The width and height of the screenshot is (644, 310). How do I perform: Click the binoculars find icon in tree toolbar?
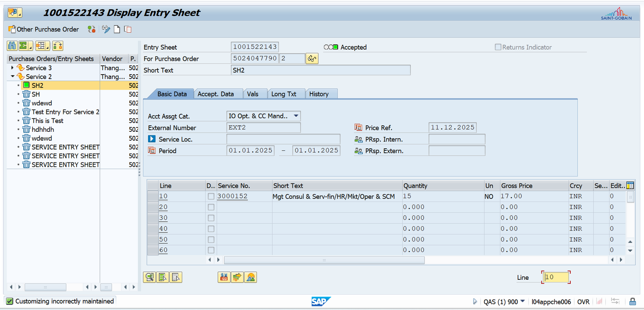(x=12, y=46)
